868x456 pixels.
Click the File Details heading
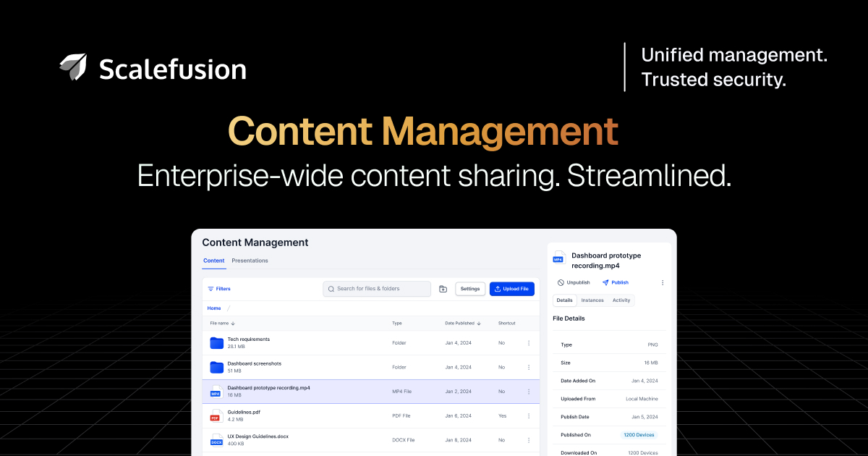point(569,318)
